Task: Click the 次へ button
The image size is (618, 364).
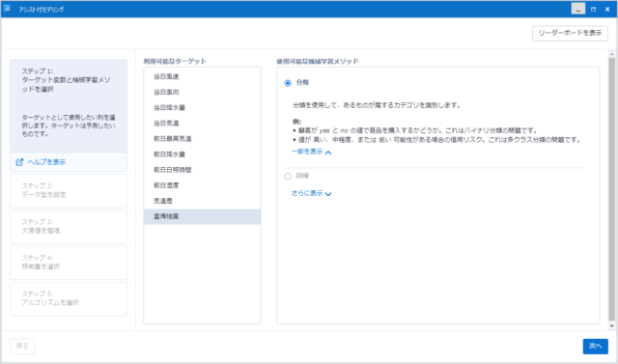Action: click(595, 346)
